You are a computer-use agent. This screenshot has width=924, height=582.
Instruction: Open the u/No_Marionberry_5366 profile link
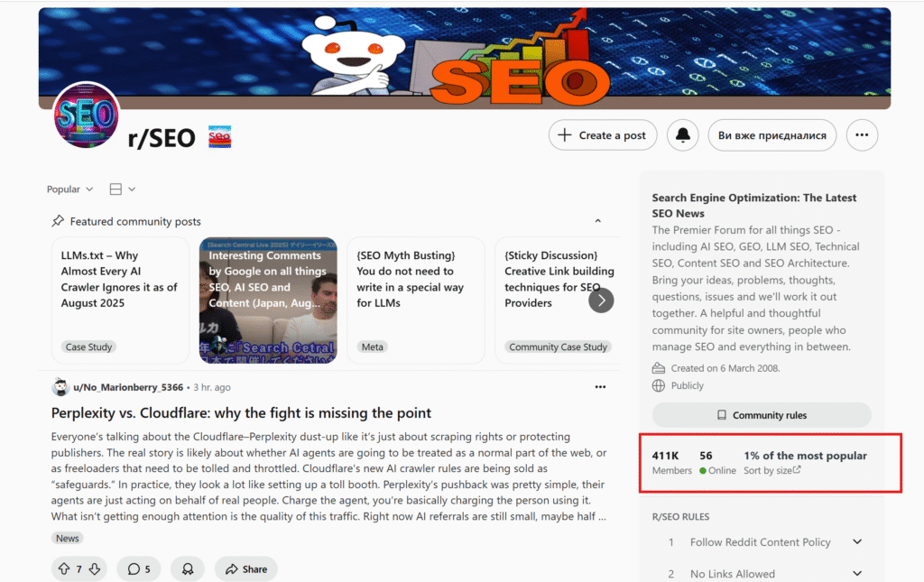[x=128, y=387]
